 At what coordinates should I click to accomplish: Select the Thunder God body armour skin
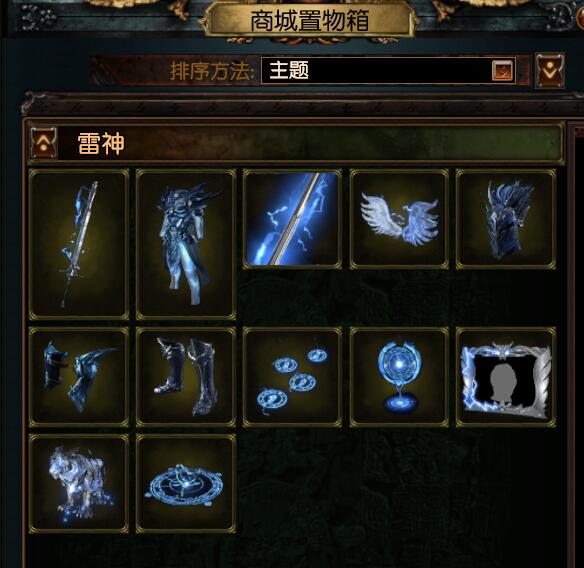point(186,244)
